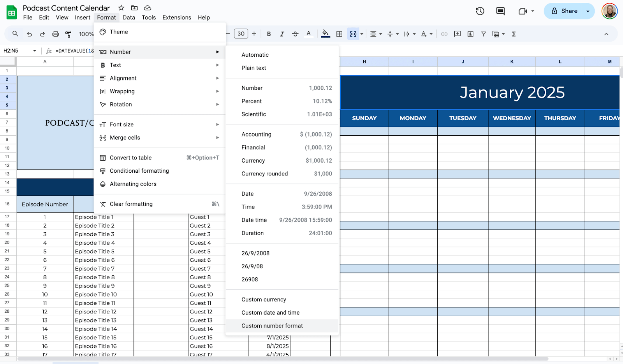Click the insert chart icon
The height and width of the screenshot is (364, 623).
tap(470, 34)
